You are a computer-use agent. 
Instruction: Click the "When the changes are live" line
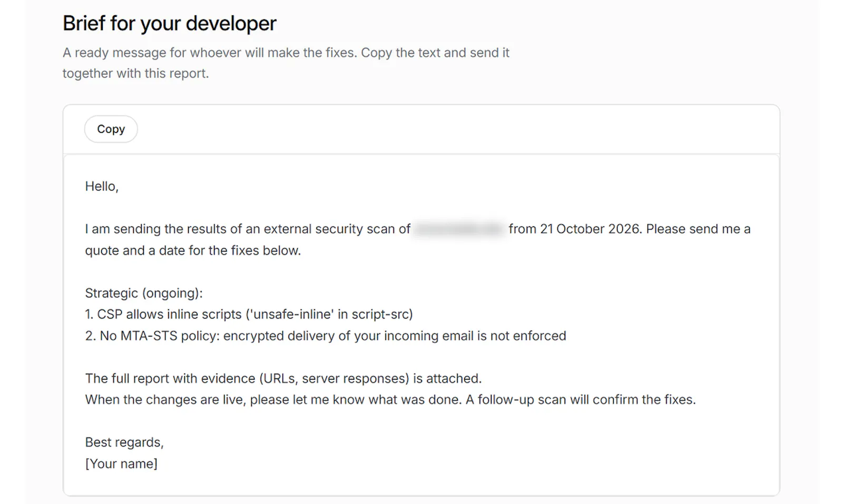[390, 400]
